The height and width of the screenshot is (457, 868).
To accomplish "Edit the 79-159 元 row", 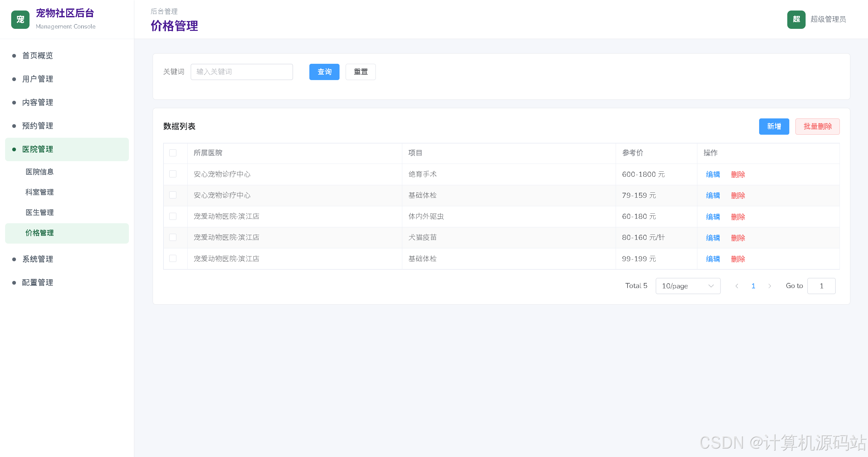I will tap(713, 195).
